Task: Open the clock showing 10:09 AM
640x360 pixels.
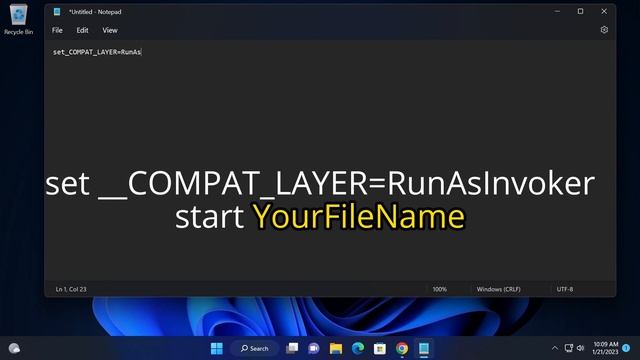Action: [605, 348]
